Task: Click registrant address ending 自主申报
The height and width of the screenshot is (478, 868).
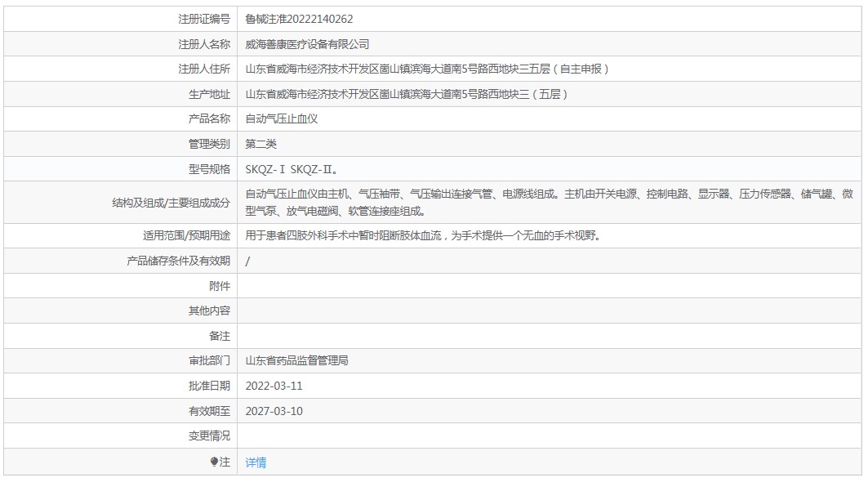Action: coord(427,69)
